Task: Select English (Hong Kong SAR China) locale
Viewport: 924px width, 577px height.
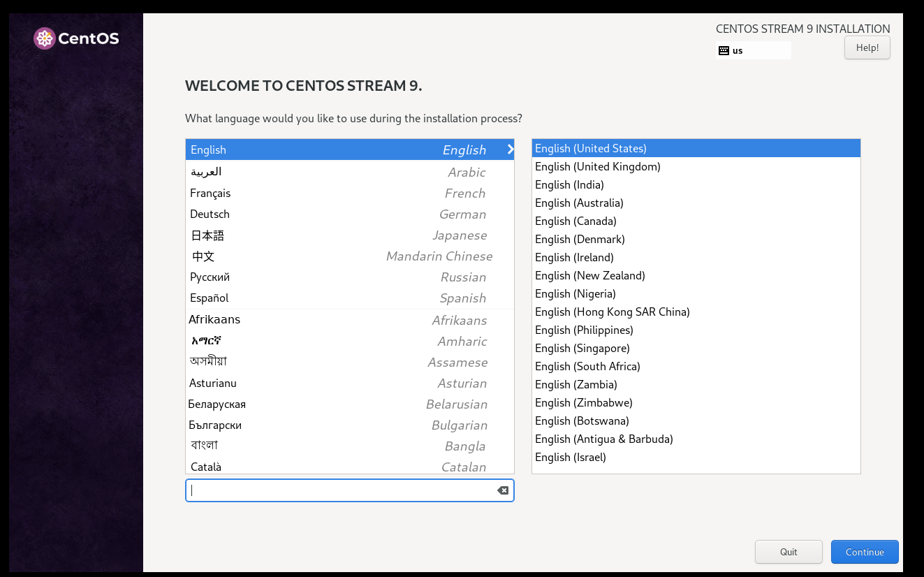Action: [x=696, y=312]
